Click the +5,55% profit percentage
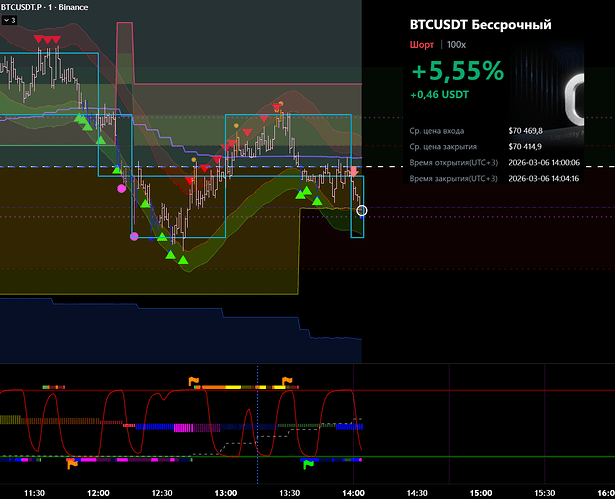 457,70
